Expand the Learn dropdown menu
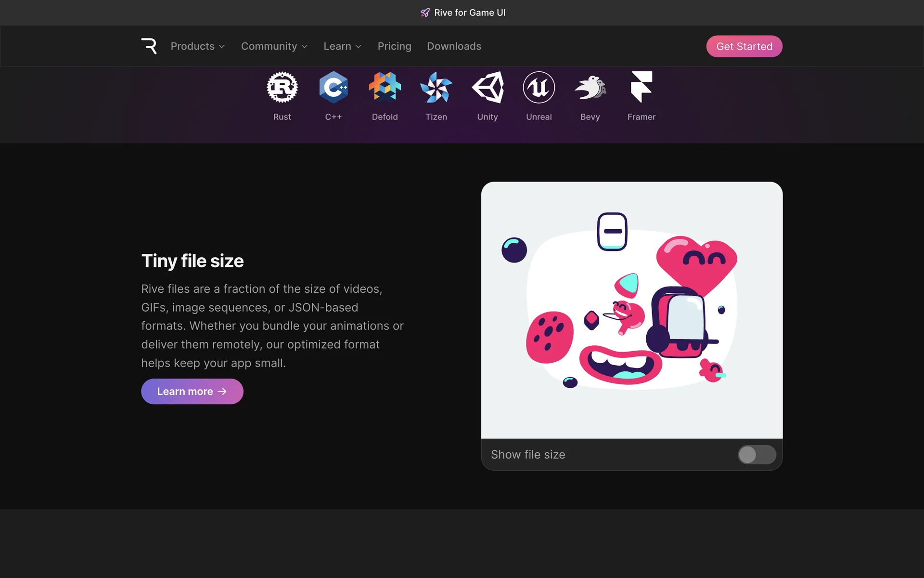The width and height of the screenshot is (924, 578). coord(342,46)
